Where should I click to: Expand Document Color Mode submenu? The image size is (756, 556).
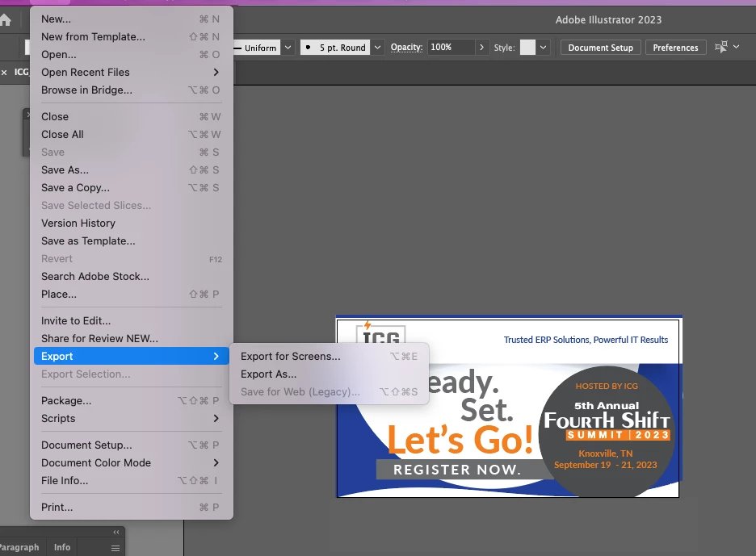131,463
